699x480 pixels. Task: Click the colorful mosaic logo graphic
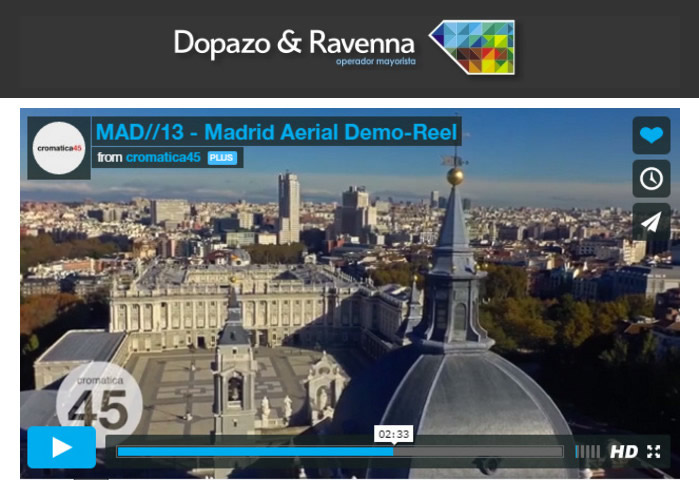(472, 47)
